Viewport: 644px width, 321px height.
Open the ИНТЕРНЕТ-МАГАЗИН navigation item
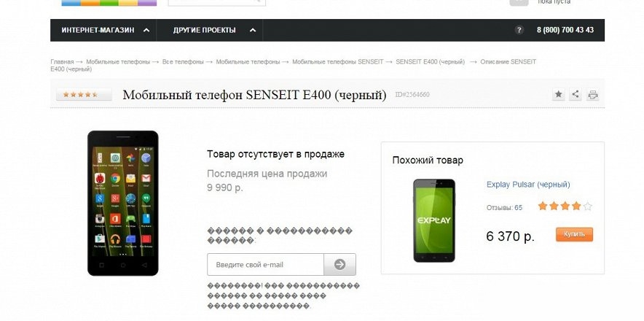[98, 30]
